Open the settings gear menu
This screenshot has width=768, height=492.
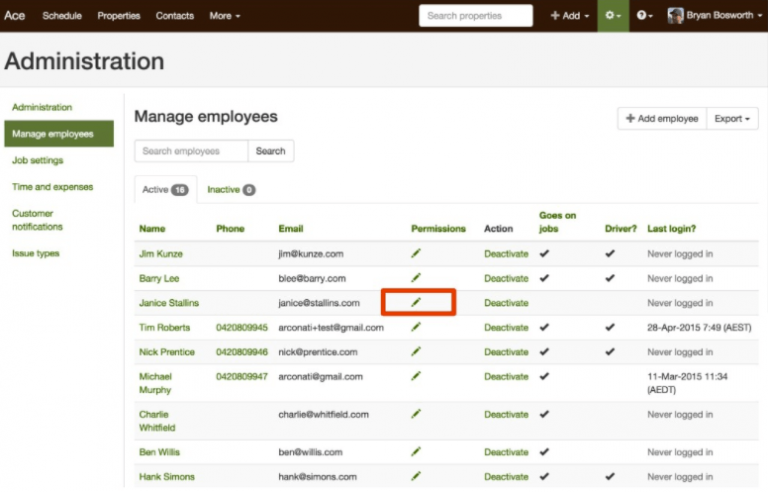(x=613, y=16)
